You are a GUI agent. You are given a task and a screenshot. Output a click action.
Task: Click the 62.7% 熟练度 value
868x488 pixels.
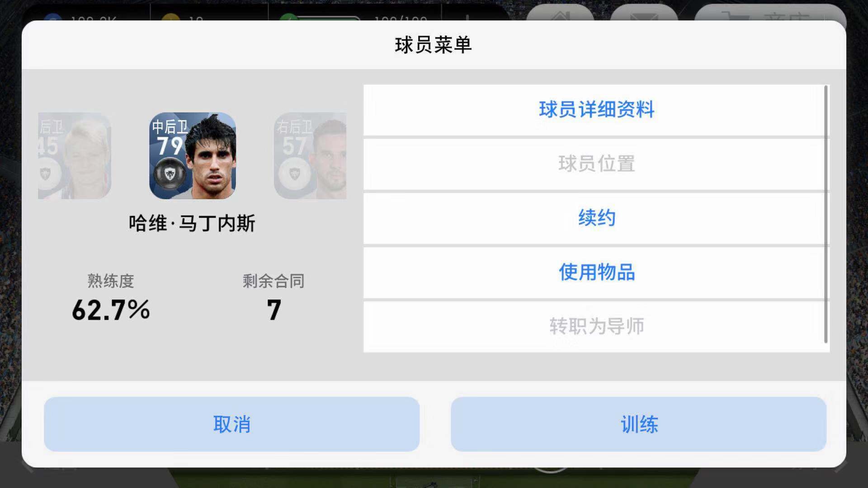coord(111,310)
